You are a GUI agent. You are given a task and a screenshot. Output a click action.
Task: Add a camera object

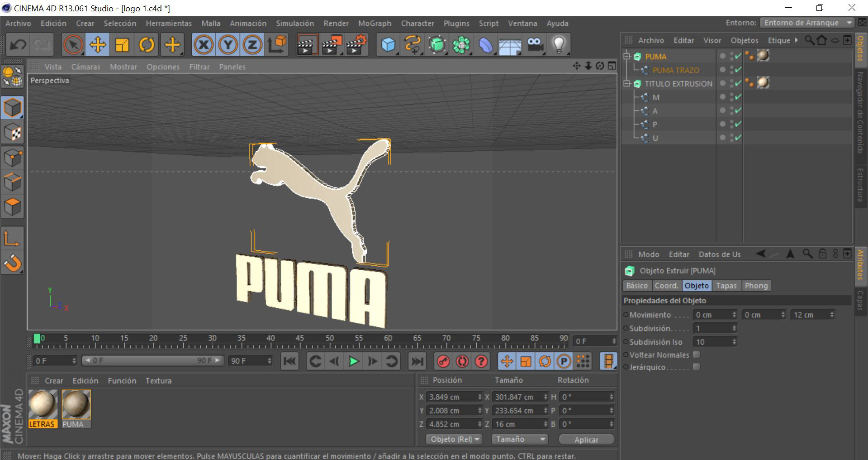tap(535, 45)
